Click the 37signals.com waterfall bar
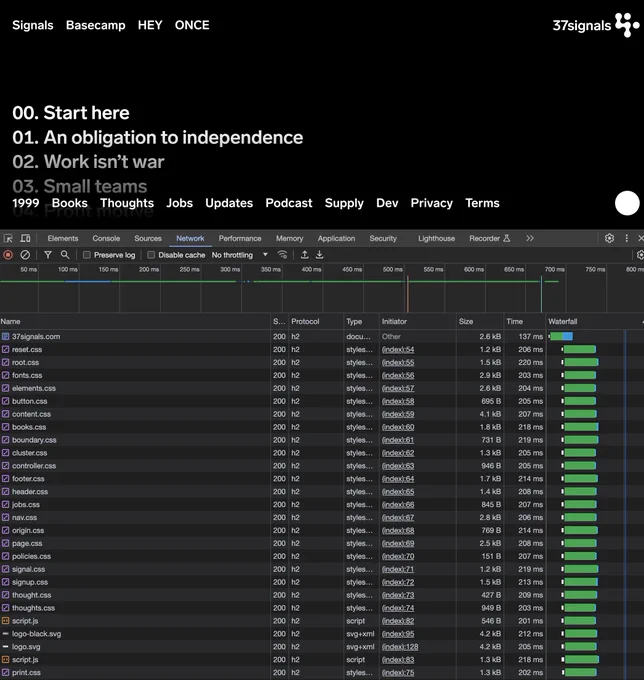This screenshot has height=680, width=644. (x=561, y=337)
